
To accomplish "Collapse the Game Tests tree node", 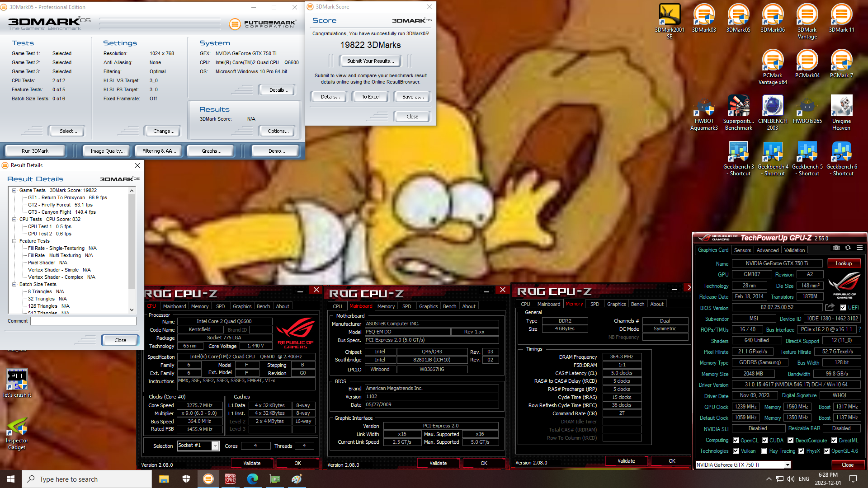I will point(14,190).
